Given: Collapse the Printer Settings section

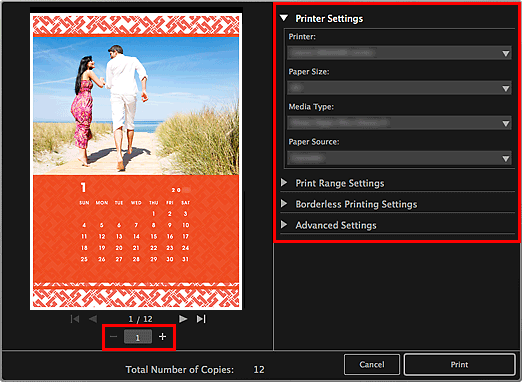Looking at the screenshot, I should (284, 18).
